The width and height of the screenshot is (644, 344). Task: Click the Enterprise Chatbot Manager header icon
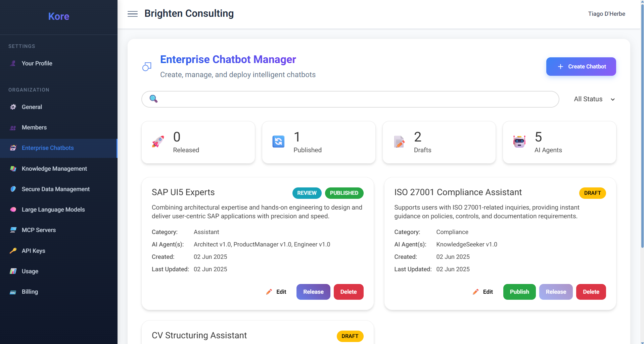[x=147, y=67]
